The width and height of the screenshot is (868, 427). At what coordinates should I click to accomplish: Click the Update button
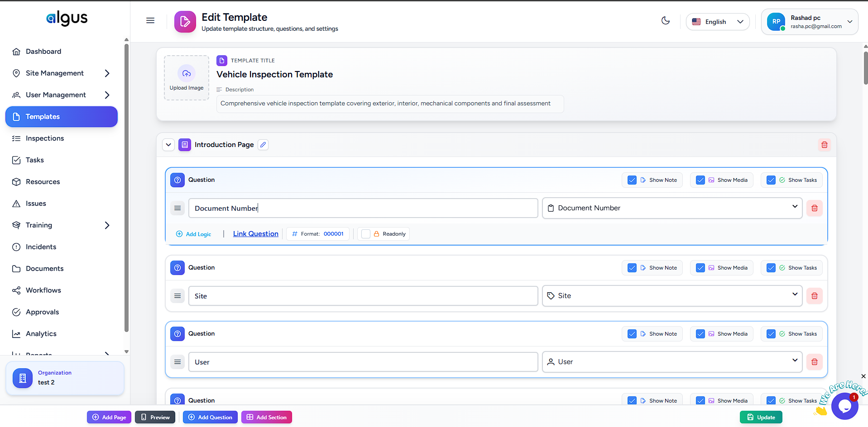[x=761, y=417]
